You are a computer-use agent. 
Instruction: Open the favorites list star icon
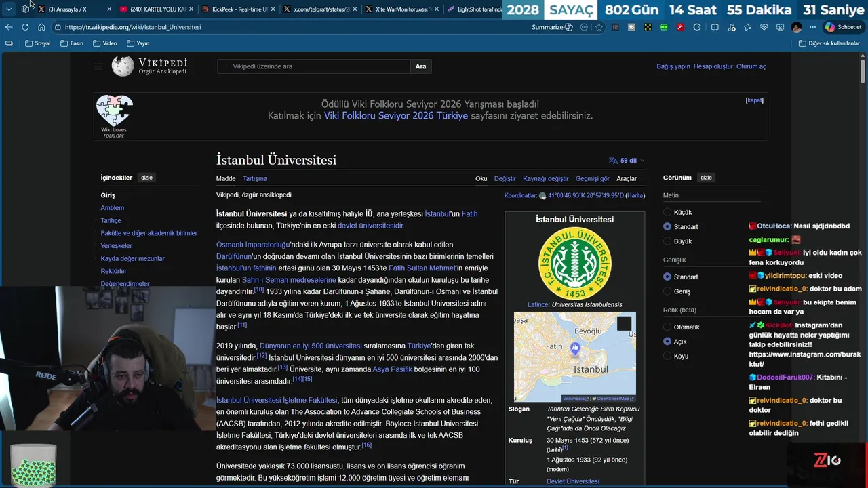747,27
